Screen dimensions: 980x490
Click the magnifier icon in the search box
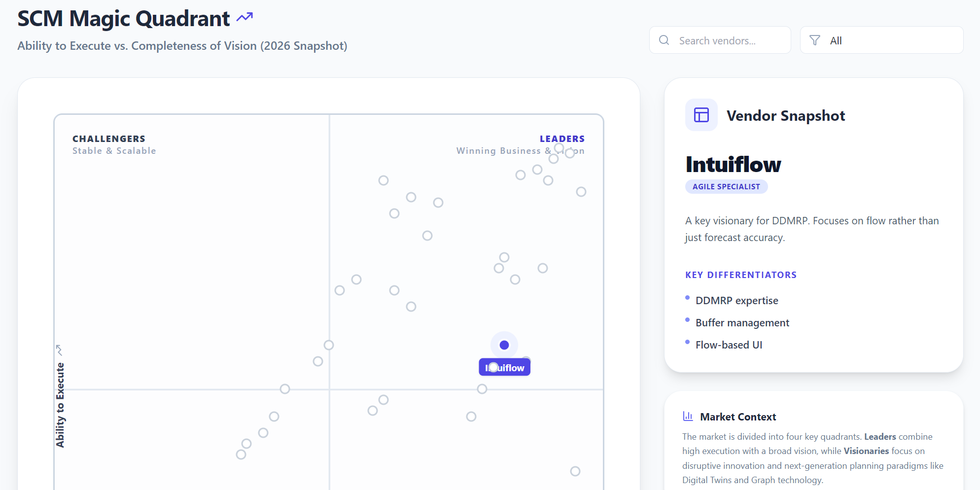coord(664,40)
